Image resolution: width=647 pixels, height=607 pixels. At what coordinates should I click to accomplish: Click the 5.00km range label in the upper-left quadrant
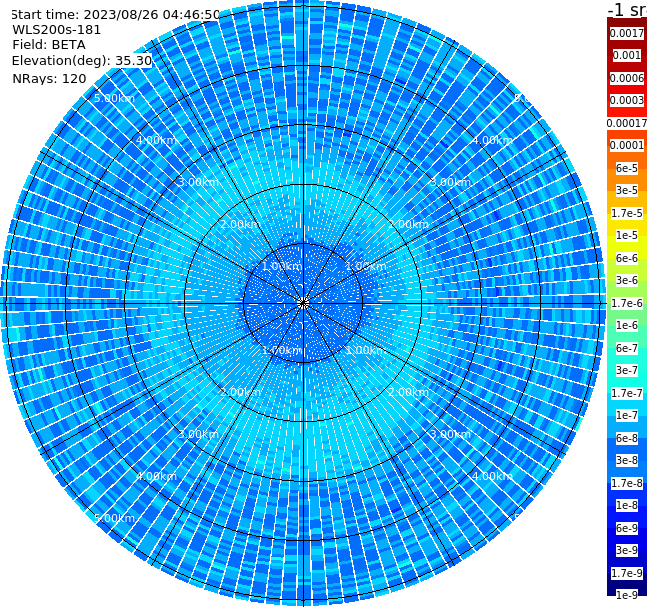(x=114, y=98)
